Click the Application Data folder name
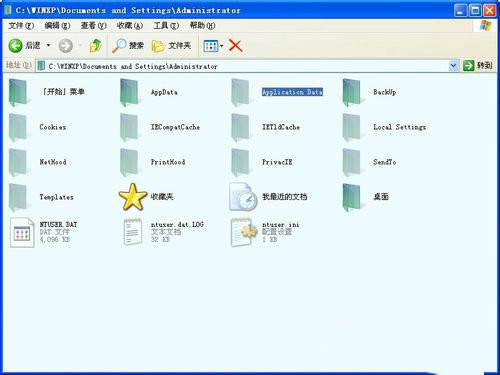Image resolution: width=500 pixels, height=375 pixels. (292, 92)
